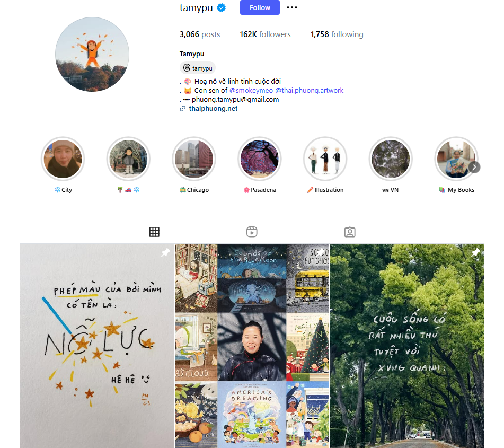Visit the @thai.phuong.artwork profile mention
504x448 pixels.
click(x=309, y=90)
